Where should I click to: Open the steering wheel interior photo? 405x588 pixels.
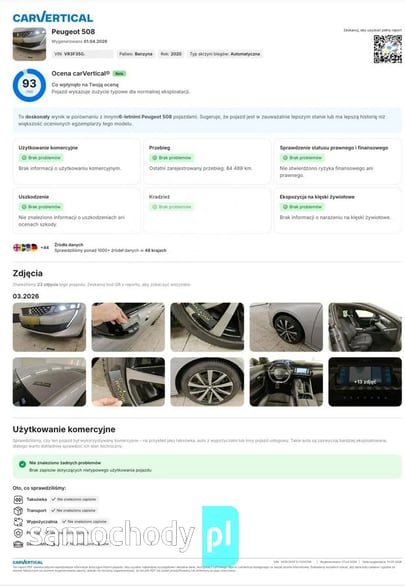point(286,382)
